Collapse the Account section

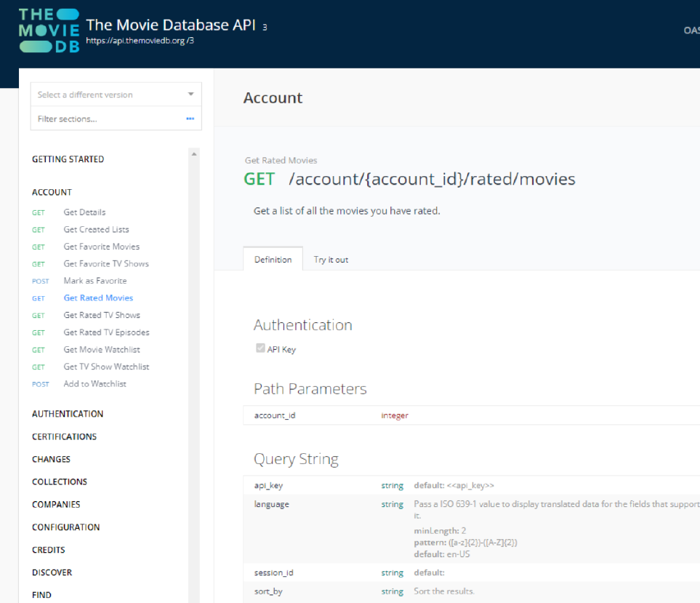click(52, 193)
